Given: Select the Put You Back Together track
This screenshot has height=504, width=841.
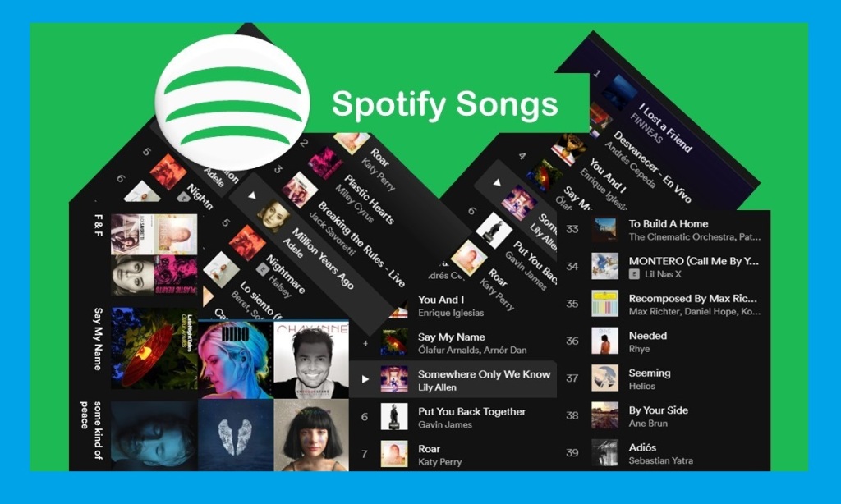Looking at the screenshot, I should coord(453,417).
